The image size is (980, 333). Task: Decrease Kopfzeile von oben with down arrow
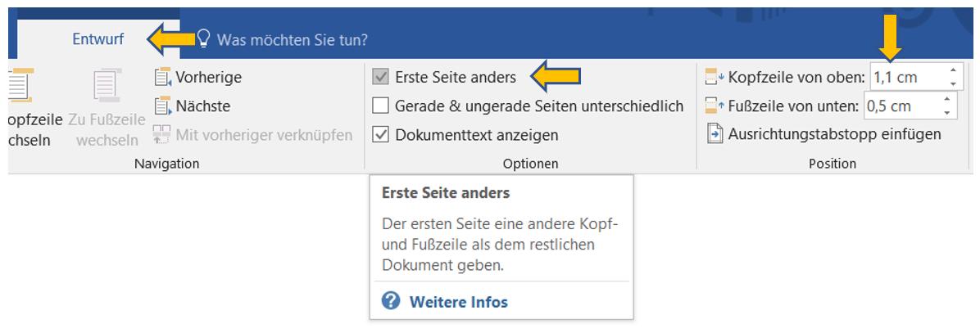(x=952, y=84)
